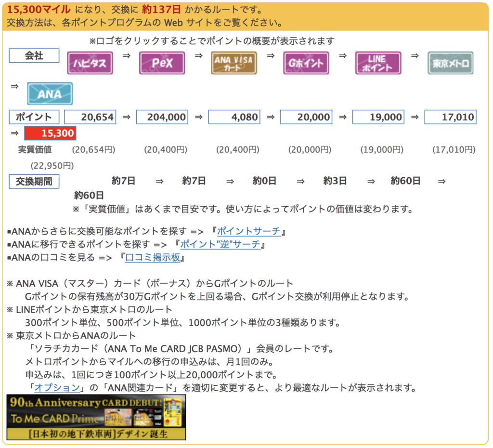
Task: Click the ハピタス logo
Action: click(x=90, y=63)
